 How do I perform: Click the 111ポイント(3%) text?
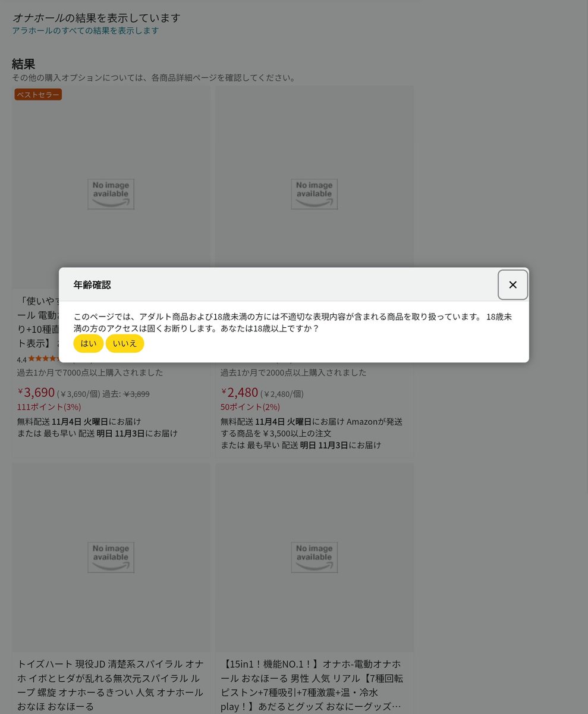click(x=49, y=407)
